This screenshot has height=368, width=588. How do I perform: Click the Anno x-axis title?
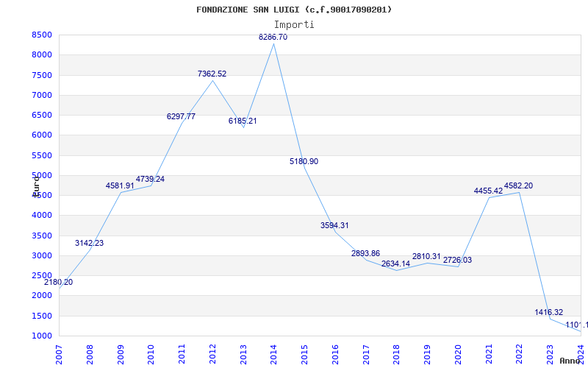(570, 361)
